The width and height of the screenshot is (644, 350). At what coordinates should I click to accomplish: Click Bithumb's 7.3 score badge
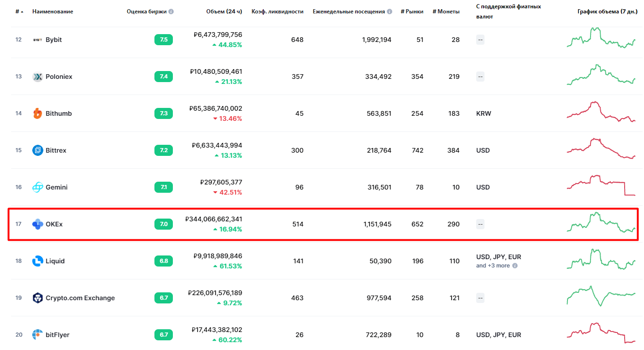point(164,113)
